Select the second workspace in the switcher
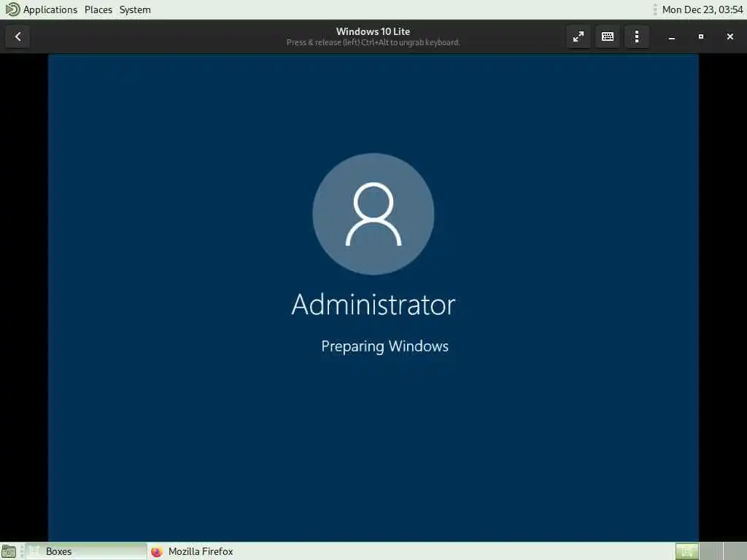The image size is (747, 560). (711, 551)
